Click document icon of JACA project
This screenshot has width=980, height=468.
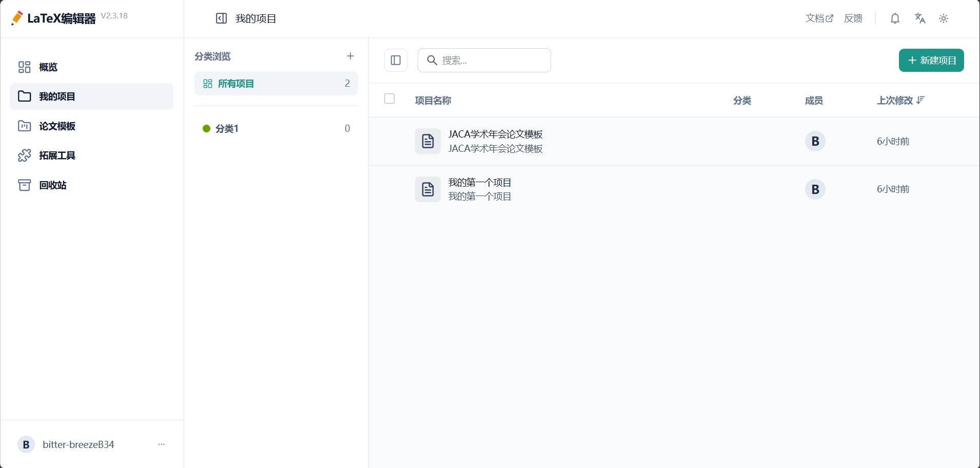[428, 141]
